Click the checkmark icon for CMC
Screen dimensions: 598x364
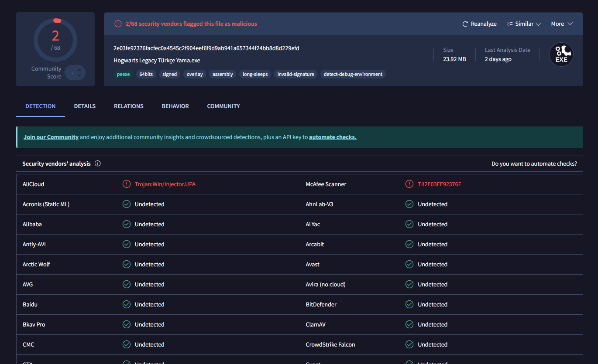[x=127, y=344]
